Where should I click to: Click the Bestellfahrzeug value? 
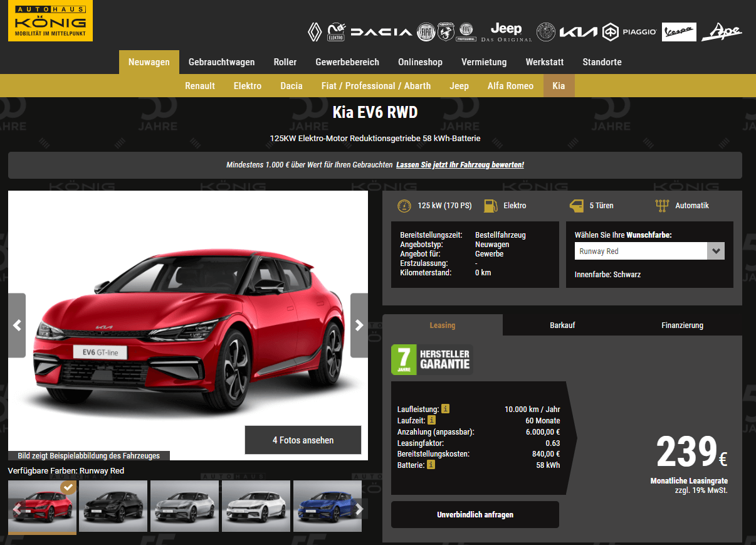coord(500,235)
